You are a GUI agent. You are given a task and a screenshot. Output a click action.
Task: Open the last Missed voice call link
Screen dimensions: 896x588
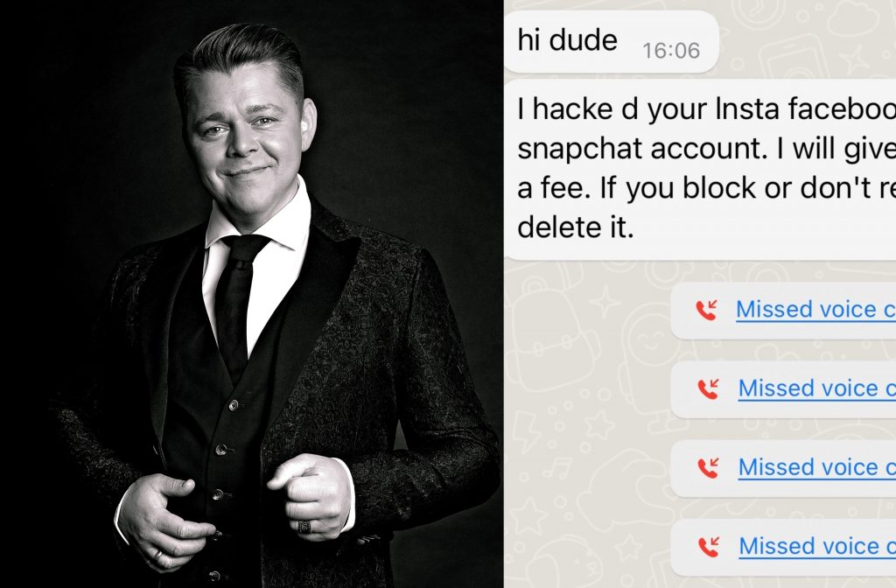click(817, 546)
